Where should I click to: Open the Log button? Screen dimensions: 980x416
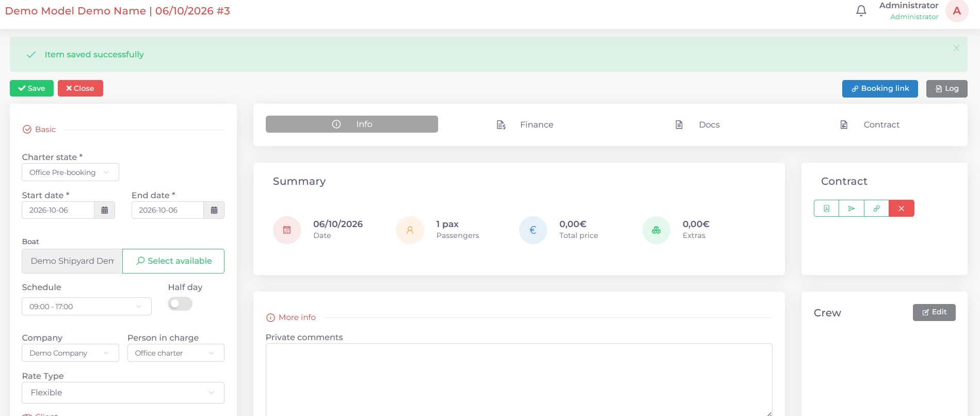(x=946, y=89)
